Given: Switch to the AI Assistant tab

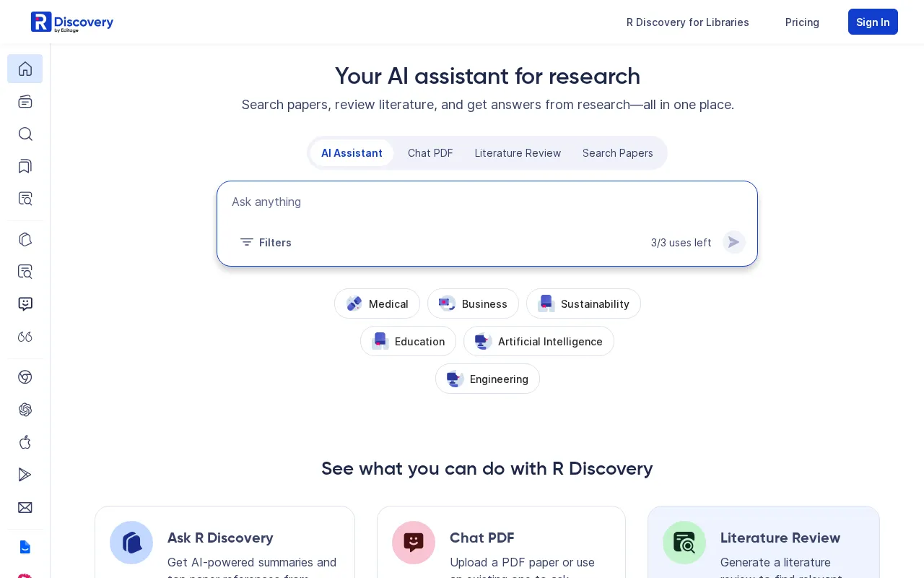Looking at the screenshot, I should click(352, 153).
